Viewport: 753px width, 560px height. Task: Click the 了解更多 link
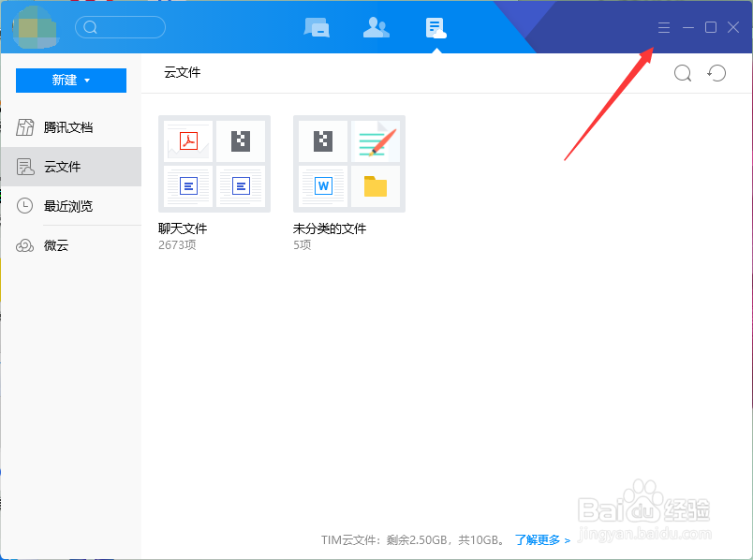pyautogui.click(x=542, y=539)
